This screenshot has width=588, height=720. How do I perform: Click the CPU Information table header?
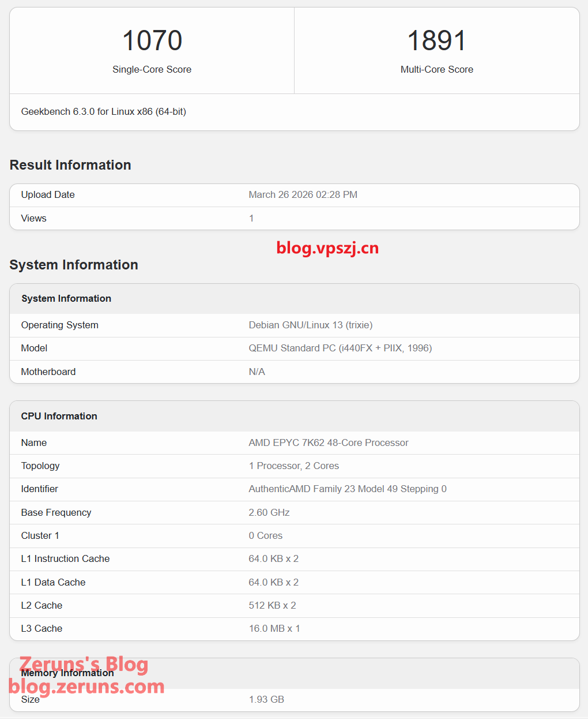point(59,417)
